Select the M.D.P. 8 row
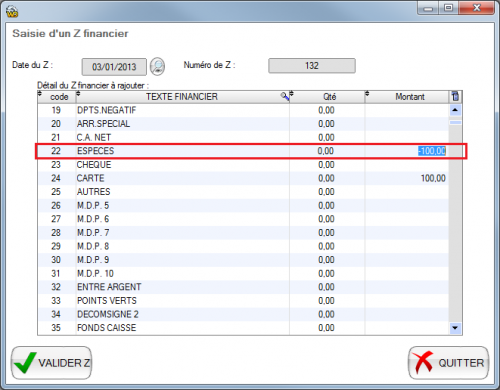This screenshot has height=390, width=500. pyautogui.click(x=243, y=246)
